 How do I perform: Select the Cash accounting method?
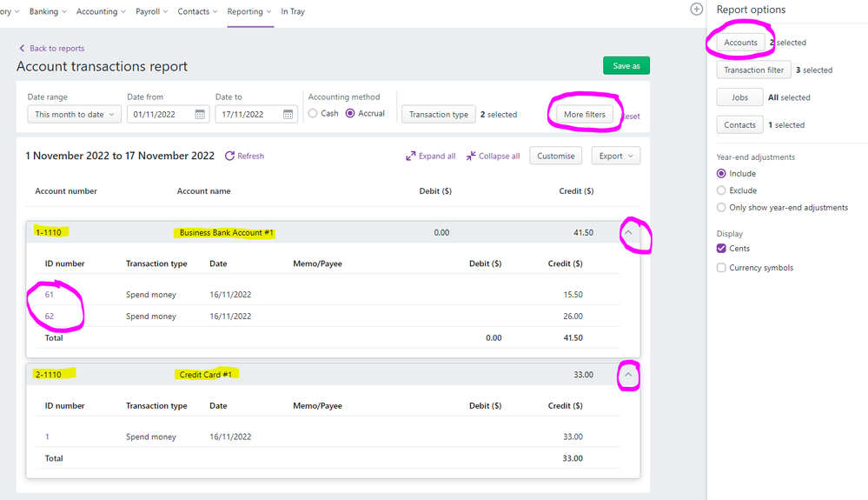point(314,114)
